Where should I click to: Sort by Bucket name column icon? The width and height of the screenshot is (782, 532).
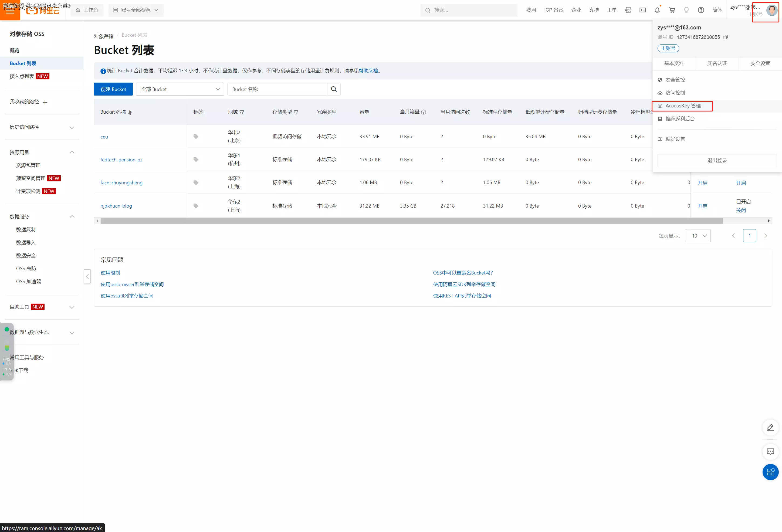(x=130, y=112)
